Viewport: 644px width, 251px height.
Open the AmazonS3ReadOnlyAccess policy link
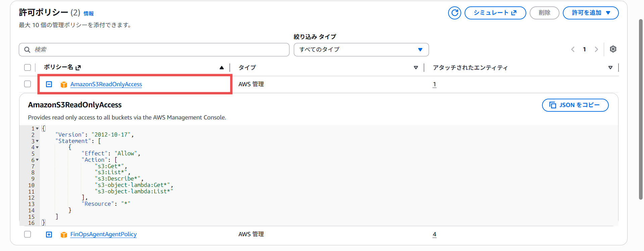tap(106, 84)
